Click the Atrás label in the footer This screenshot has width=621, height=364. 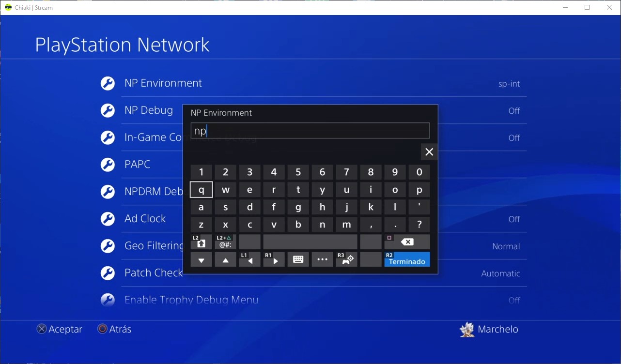pos(121,329)
